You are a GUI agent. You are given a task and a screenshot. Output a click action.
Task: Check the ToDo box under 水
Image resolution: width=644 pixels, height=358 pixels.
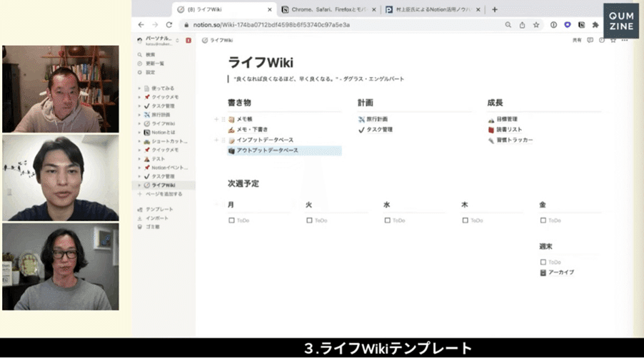pos(387,220)
